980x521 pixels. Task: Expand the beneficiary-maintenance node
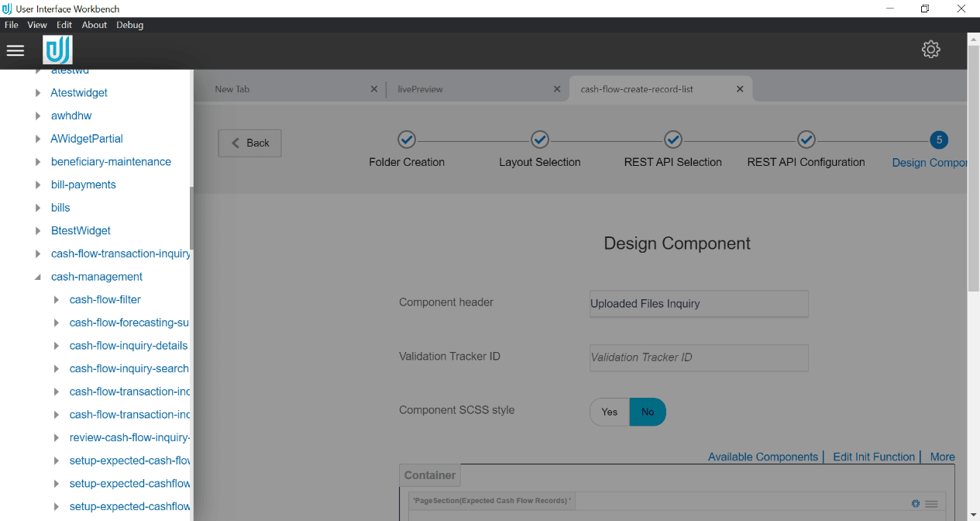coord(36,161)
